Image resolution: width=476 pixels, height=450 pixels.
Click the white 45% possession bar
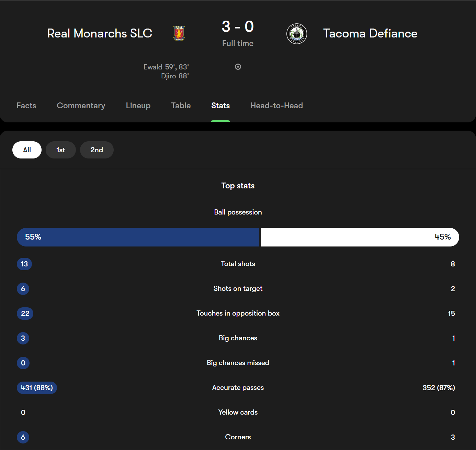[x=360, y=237]
